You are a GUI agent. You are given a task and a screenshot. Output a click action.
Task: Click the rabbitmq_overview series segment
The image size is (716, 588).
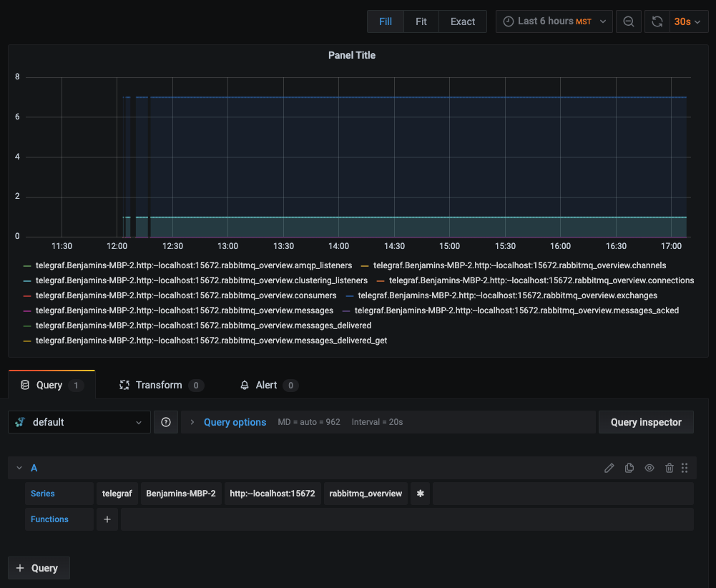tap(366, 494)
